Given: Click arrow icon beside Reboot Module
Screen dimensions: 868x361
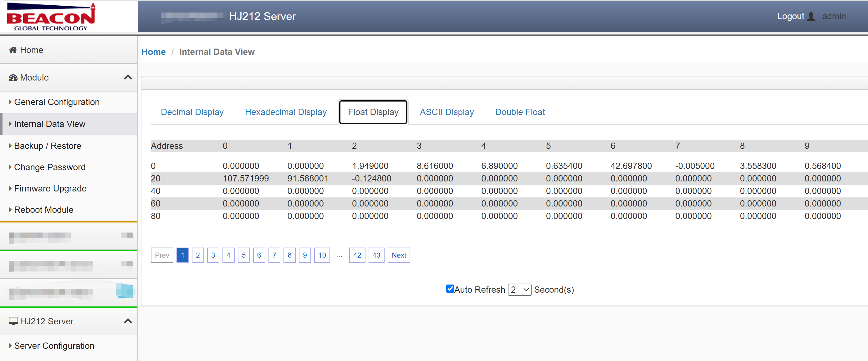Looking at the screenshot, I should pyautogui.click(x=10, y=210).
